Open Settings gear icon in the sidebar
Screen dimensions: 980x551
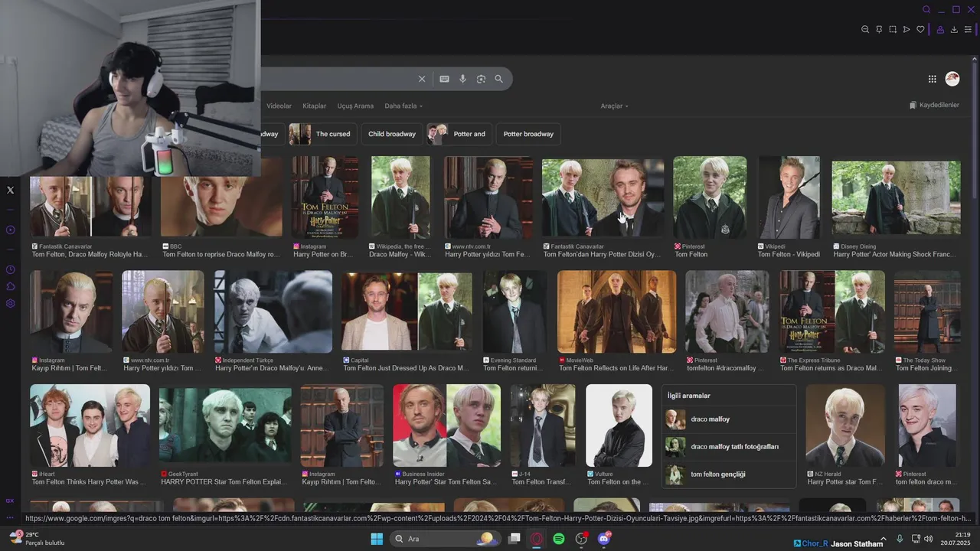(10, 303)
